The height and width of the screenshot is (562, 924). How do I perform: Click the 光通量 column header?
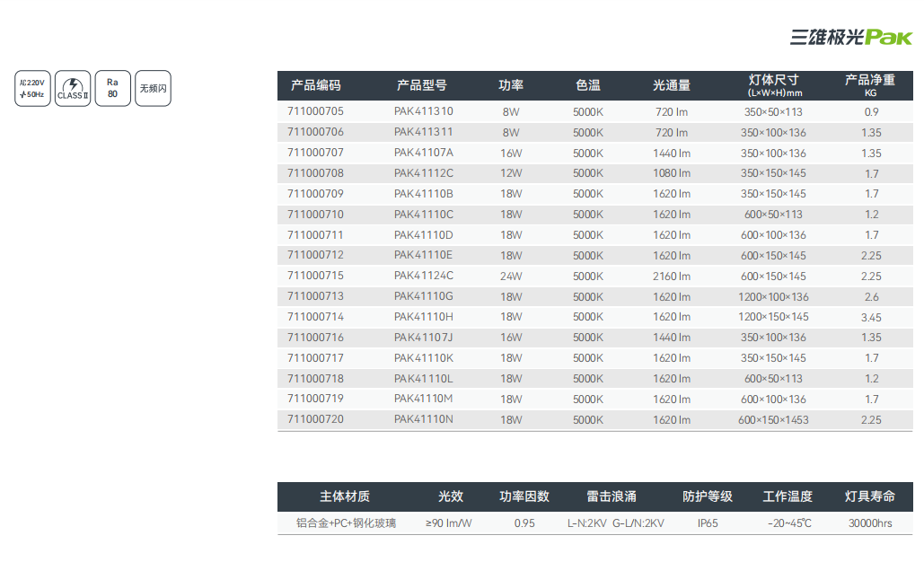pos(671,86)
